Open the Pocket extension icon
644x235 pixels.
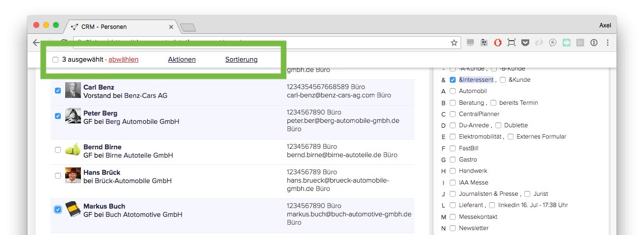(x=525, y=43)
